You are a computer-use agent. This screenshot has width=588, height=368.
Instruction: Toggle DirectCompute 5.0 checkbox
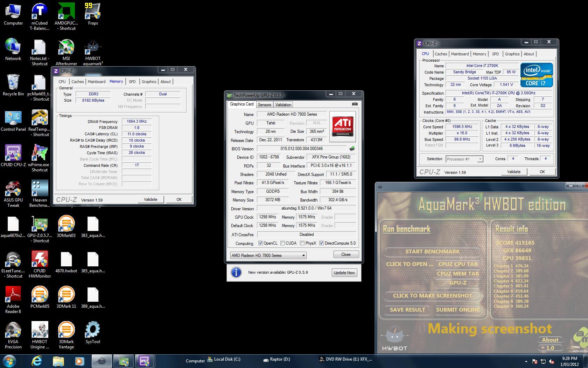click(x=321, y=243)
